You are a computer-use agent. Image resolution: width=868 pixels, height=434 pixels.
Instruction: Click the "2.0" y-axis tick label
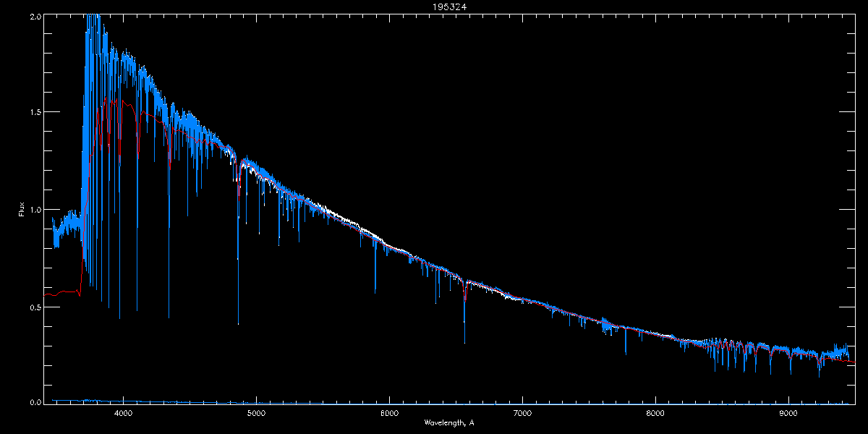click(35, 15)
